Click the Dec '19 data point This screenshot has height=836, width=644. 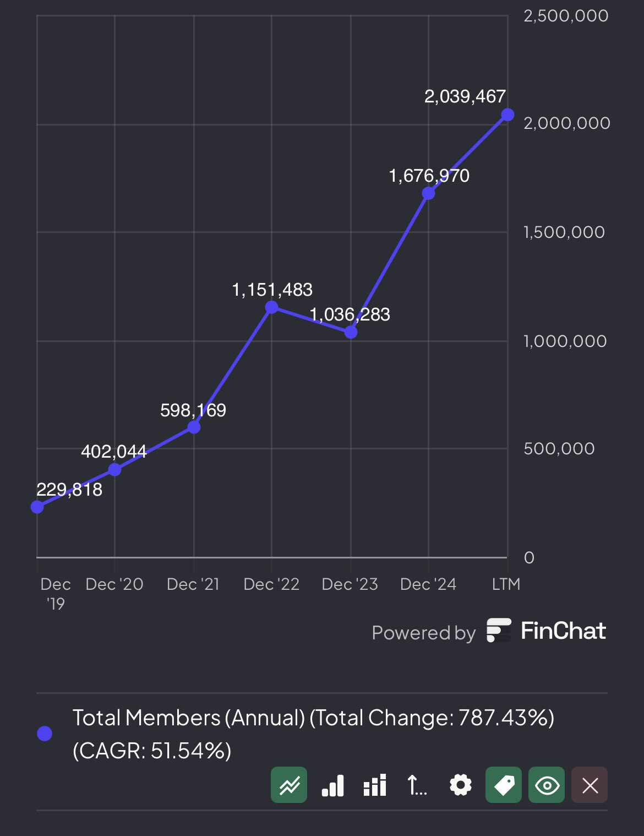click(x=37, y=507)
